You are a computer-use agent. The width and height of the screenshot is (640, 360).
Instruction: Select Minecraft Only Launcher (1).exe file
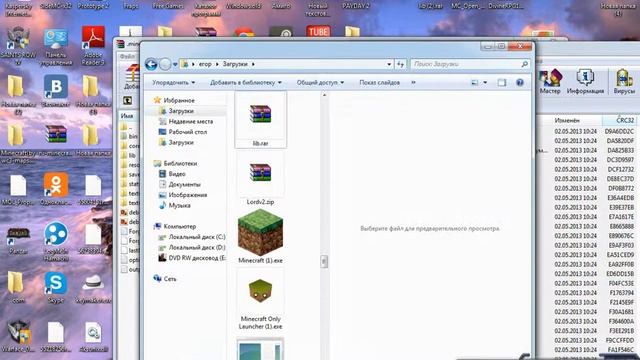tap(260, 300)
